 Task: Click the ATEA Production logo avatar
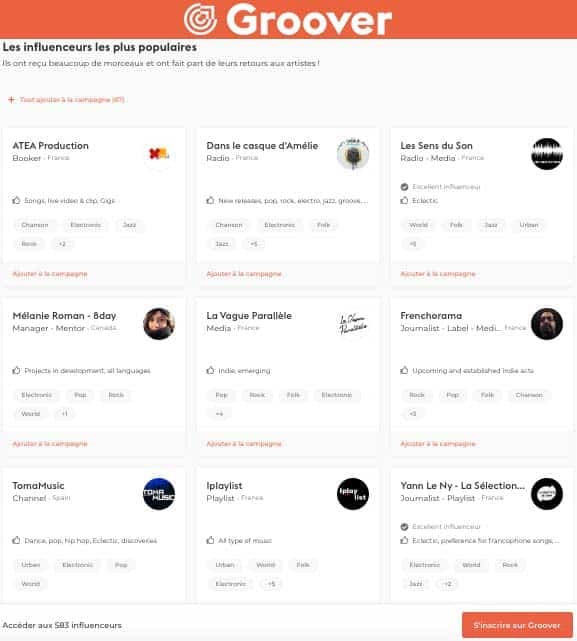pyautogui.click(x=159, y=154)
